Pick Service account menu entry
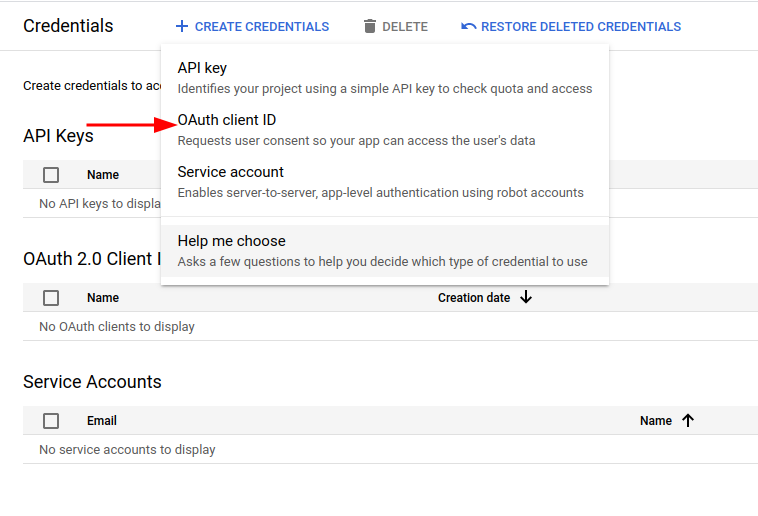The height and width of the screenshot is (516, 758). pos(385,182)
